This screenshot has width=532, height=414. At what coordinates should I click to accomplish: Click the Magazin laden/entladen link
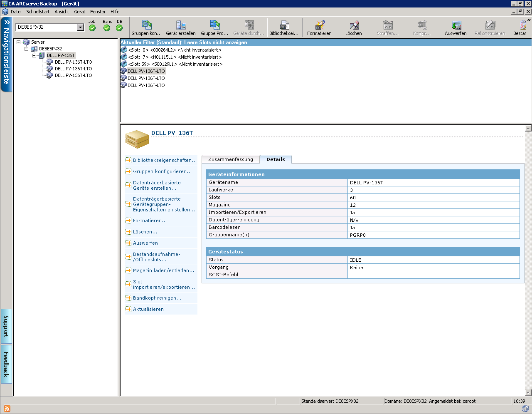(x=163, y=270)
